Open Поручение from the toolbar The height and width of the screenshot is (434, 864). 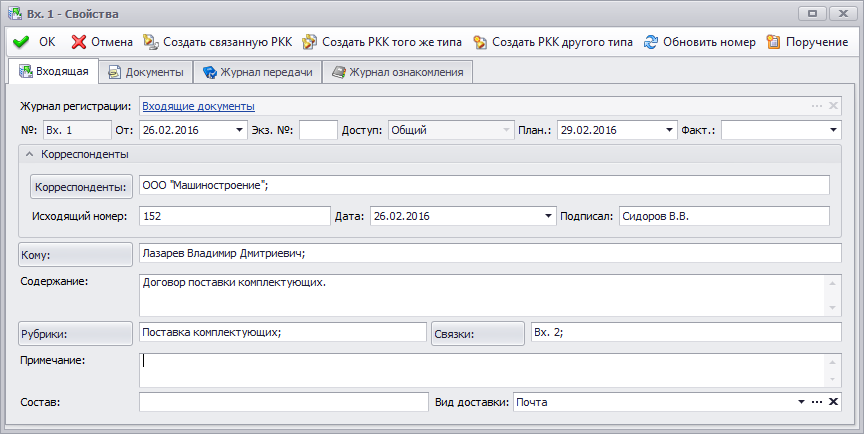(773, 42)
